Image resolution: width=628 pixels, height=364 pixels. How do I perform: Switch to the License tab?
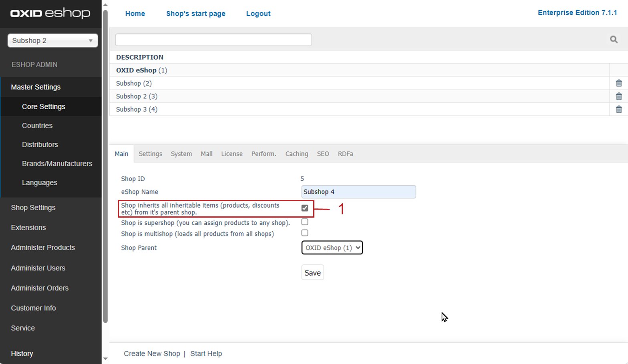coord(232,154)
